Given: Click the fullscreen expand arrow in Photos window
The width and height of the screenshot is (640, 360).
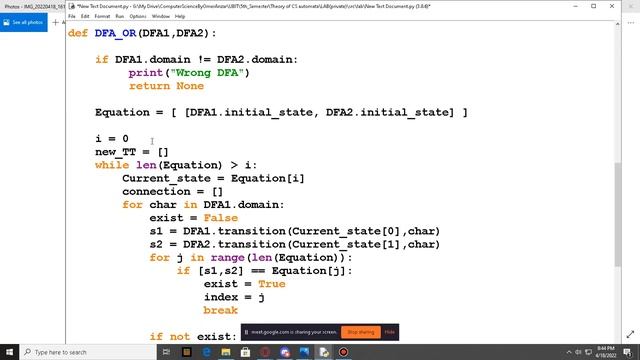Looking at the screenshot, I should [x=630, y=334].
